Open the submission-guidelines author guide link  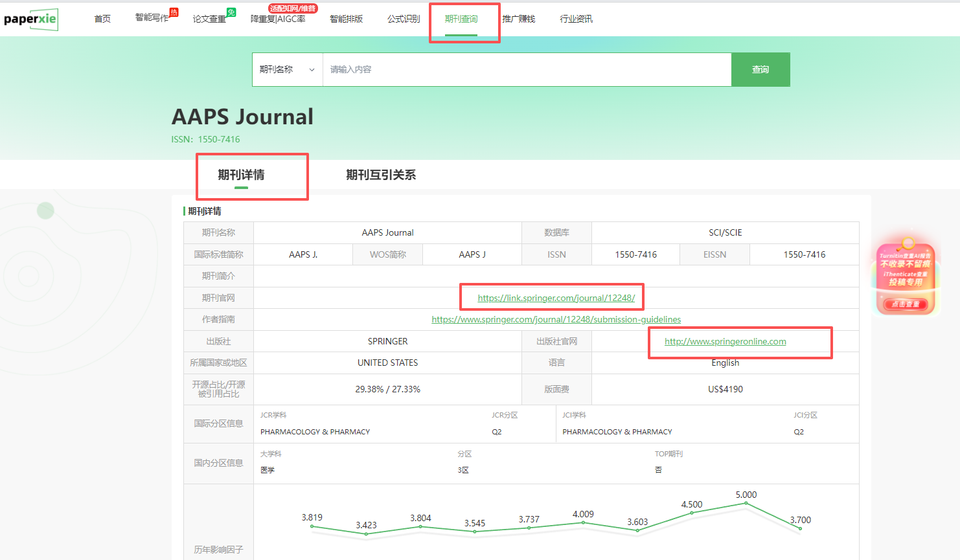pyautogui.click(x=556, y=319)
